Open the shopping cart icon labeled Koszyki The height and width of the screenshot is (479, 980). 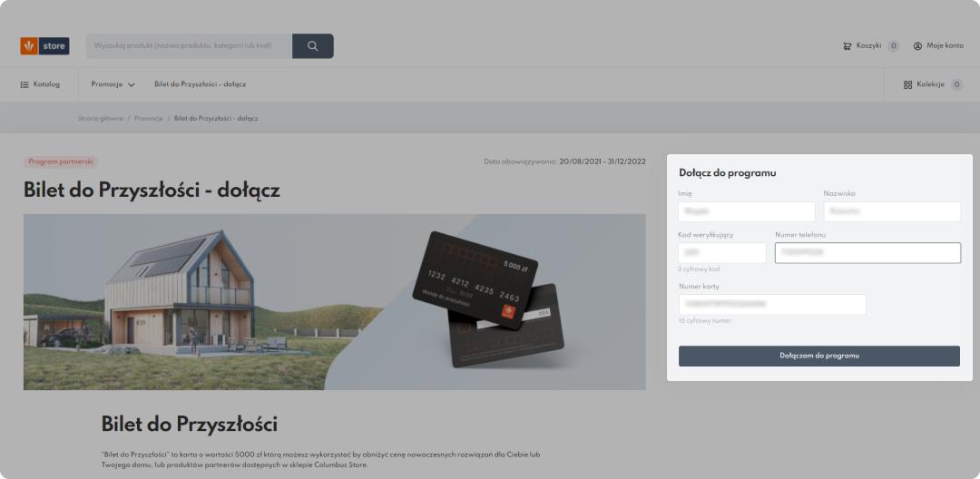847,46
